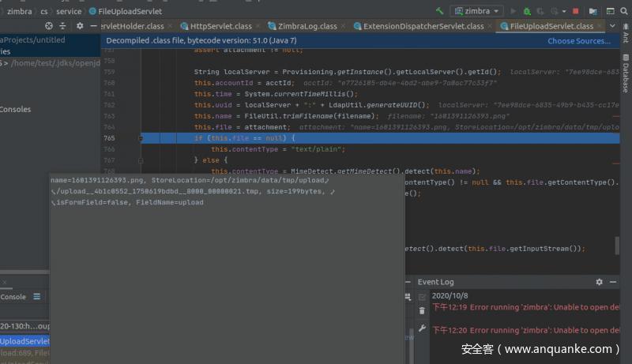Switch to ervletHolder.class tab
This screenshot has width=632, height=364.
pos(132,26)
